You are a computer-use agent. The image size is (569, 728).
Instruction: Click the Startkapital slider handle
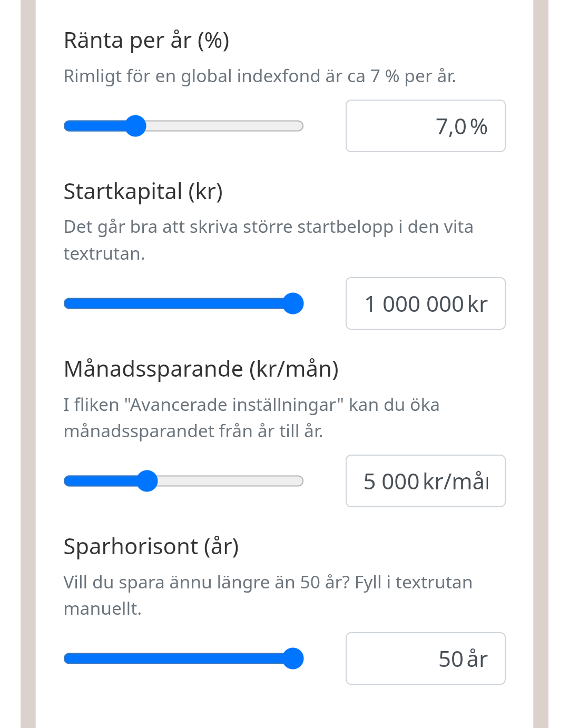click(293, 303)
